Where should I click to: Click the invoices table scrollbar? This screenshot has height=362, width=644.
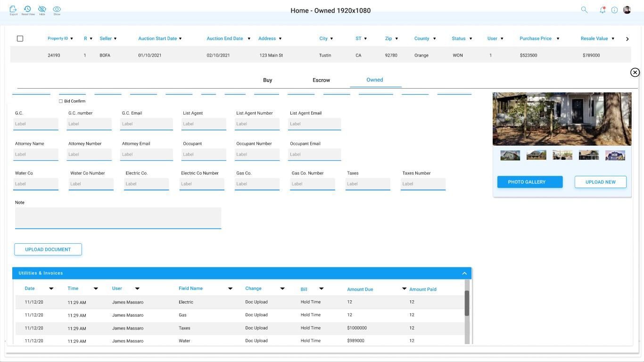pos(467,303)
